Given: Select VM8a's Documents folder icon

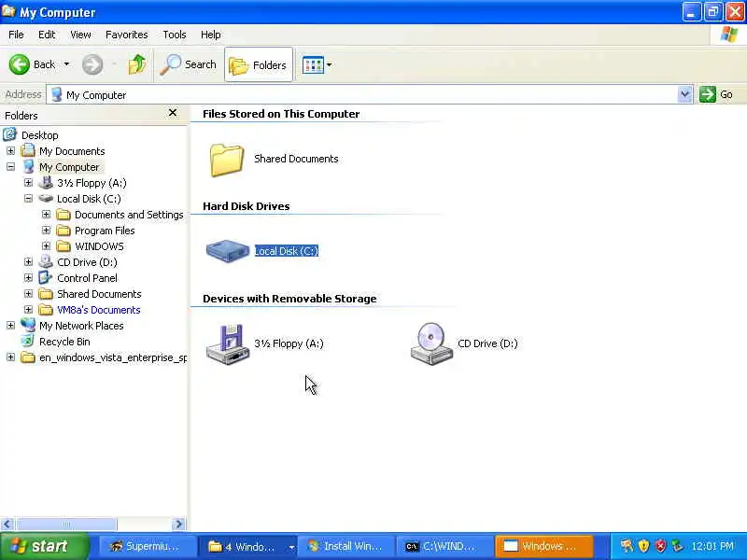Looking at the screenshot, I should pos(46,310).
